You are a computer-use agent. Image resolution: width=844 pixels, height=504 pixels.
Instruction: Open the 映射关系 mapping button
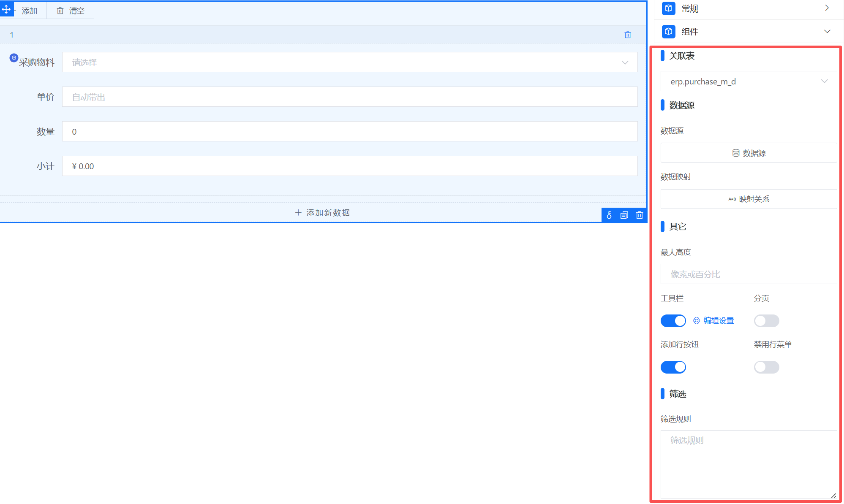click(x=749, y=199)
